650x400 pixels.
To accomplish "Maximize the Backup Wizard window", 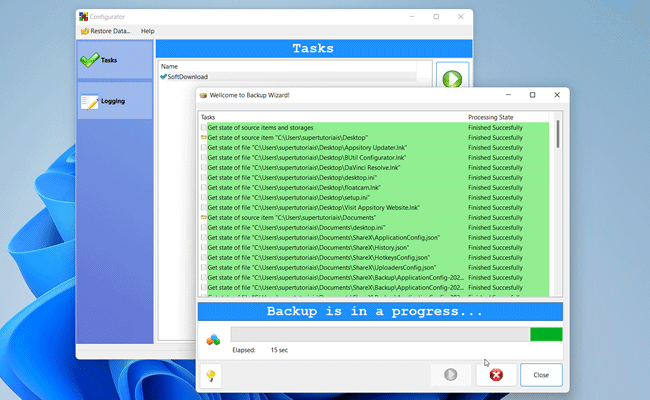I will (532, 95).
